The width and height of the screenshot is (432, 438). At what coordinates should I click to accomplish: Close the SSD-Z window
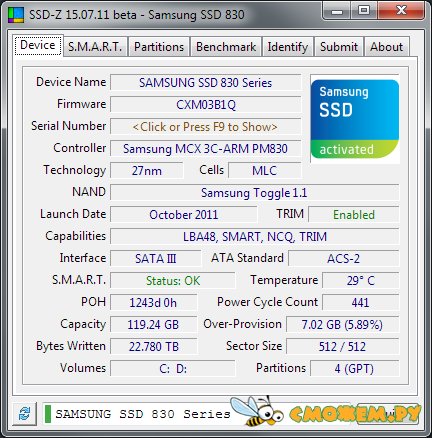pos(401,11)
